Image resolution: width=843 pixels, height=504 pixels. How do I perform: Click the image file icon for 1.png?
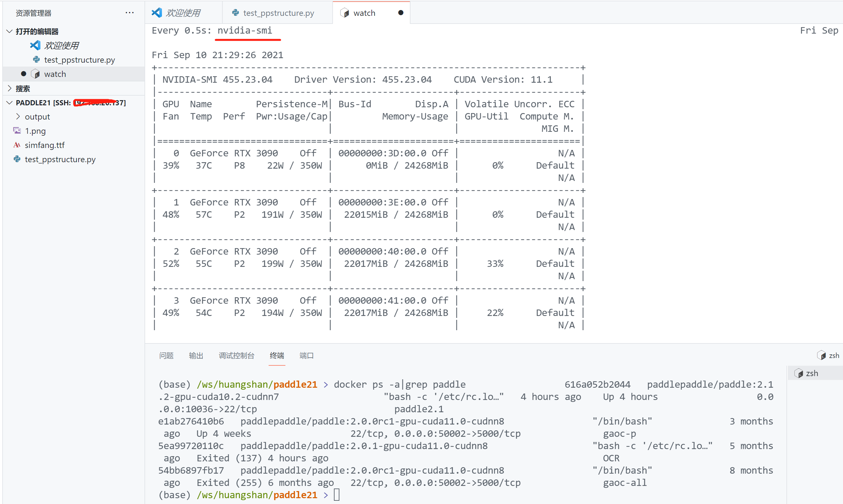[17, 131]
